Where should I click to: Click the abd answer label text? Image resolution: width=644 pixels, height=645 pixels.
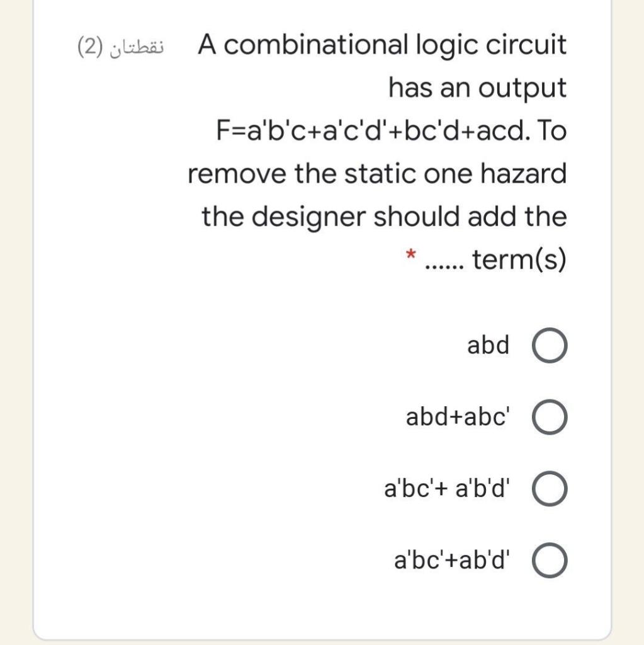point(489,345)
